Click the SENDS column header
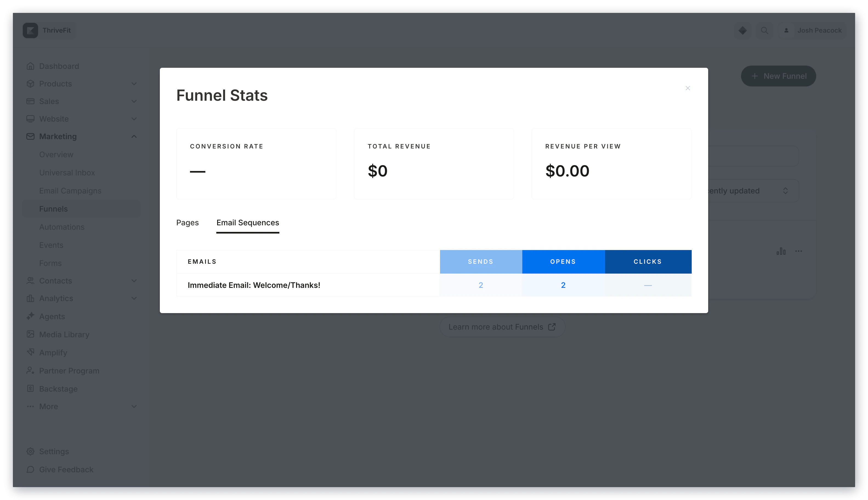The width and height of the screenshot is (868, 500). 481,261
